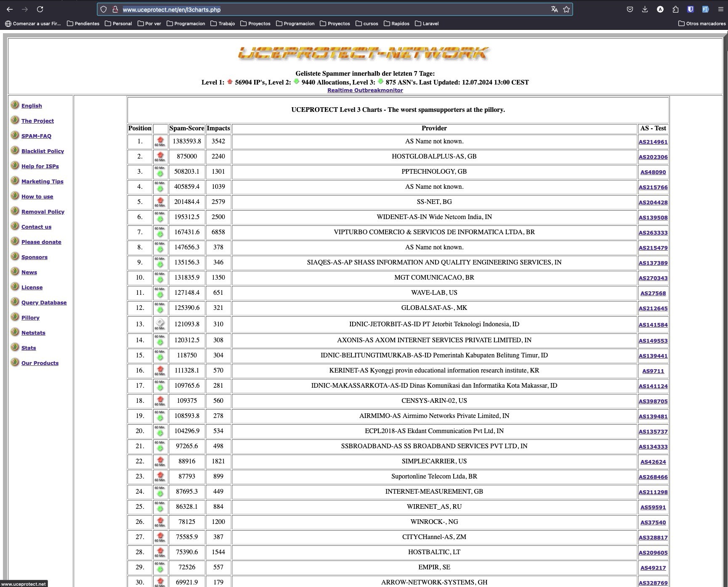Click the trend arrow icon for position 1
This screenshot has width=728, height=587.
click(x=160, y=141)
